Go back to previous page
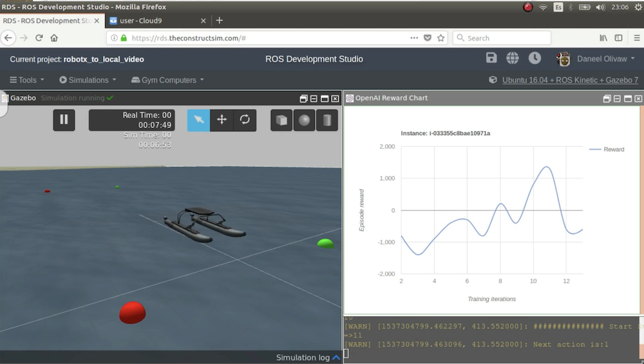The width and height of the screenshot is (644, 364). pos(8,38)
